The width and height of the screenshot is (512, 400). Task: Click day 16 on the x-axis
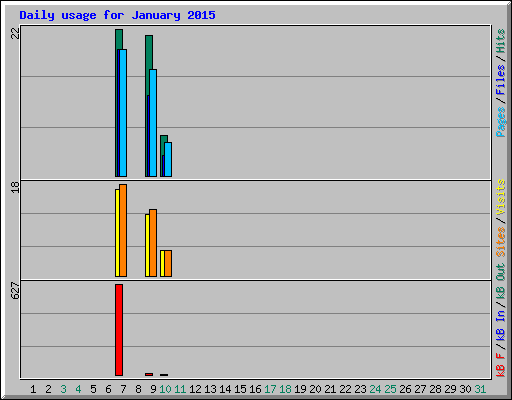pyautogui.click(x=255, y=389)
